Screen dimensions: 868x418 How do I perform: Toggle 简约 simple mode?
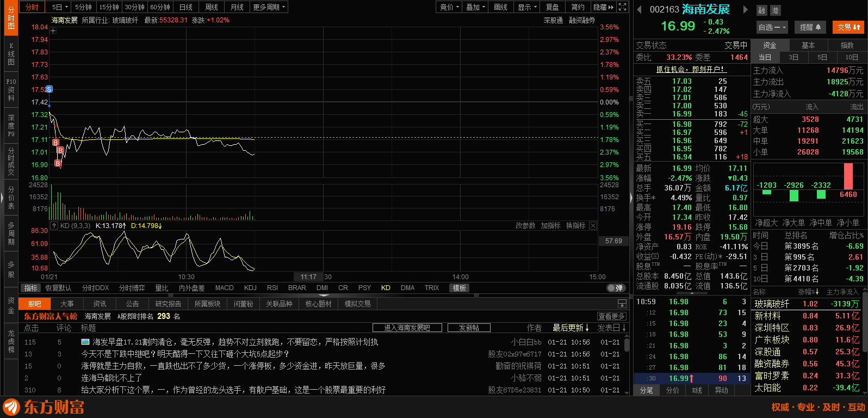point(578,7)
